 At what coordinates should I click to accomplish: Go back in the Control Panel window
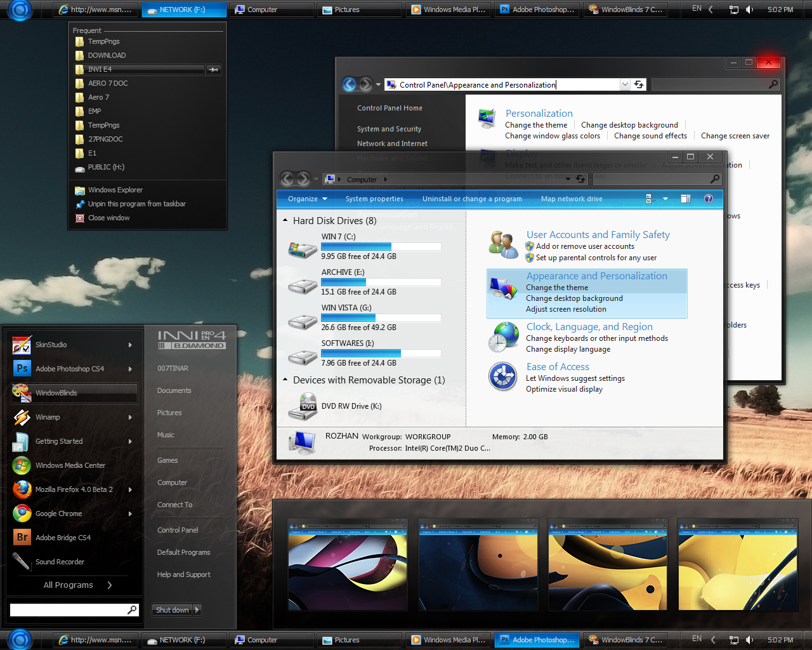tap(349, 84)
